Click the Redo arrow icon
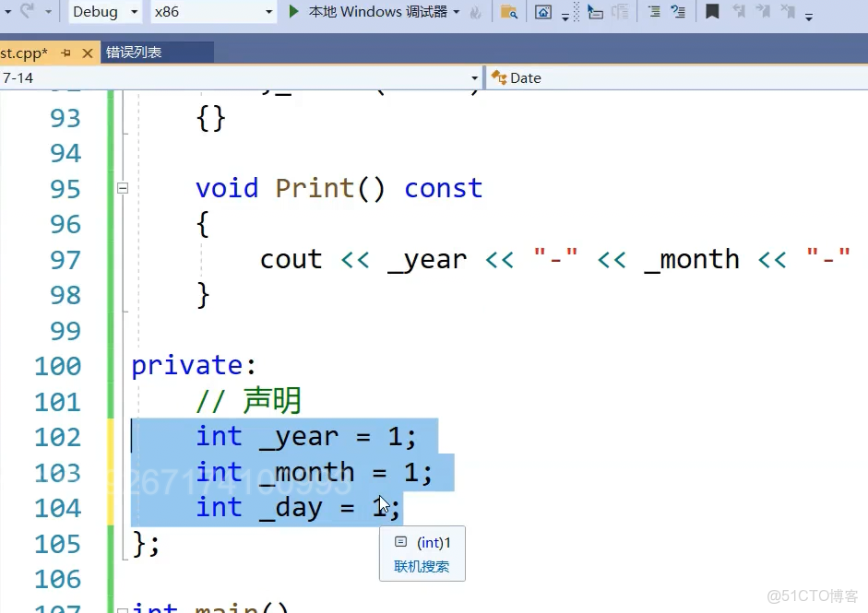The height and width of the screenshot is (613, 868). pyautogui.click(x=27, y=10)
